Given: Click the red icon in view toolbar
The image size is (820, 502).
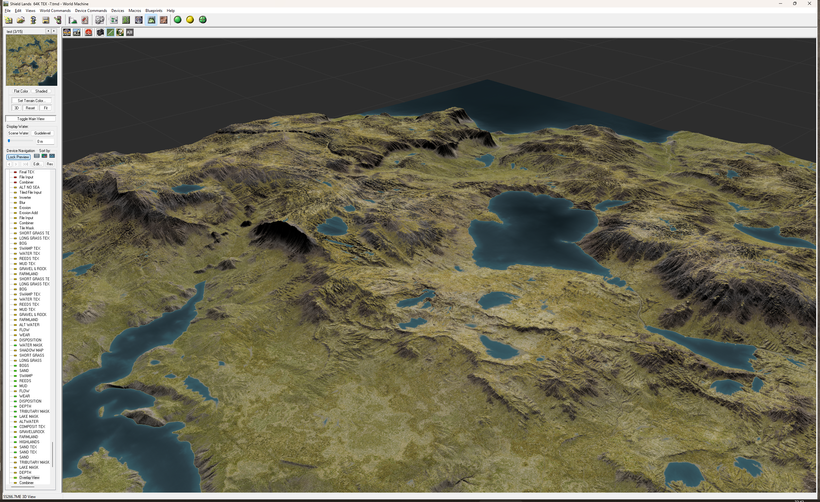Looking at the screenshot, I should click(88, 32).
